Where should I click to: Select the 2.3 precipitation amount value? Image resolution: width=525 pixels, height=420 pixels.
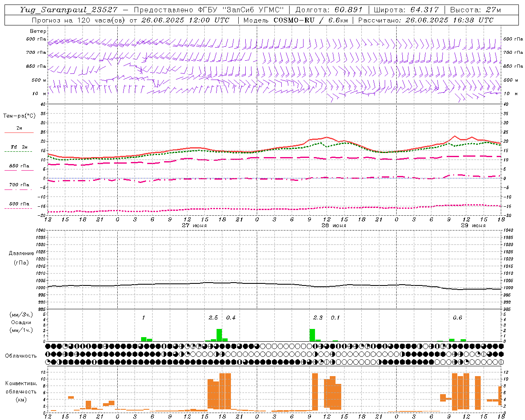pyautogui.click(x=318, y=318)
